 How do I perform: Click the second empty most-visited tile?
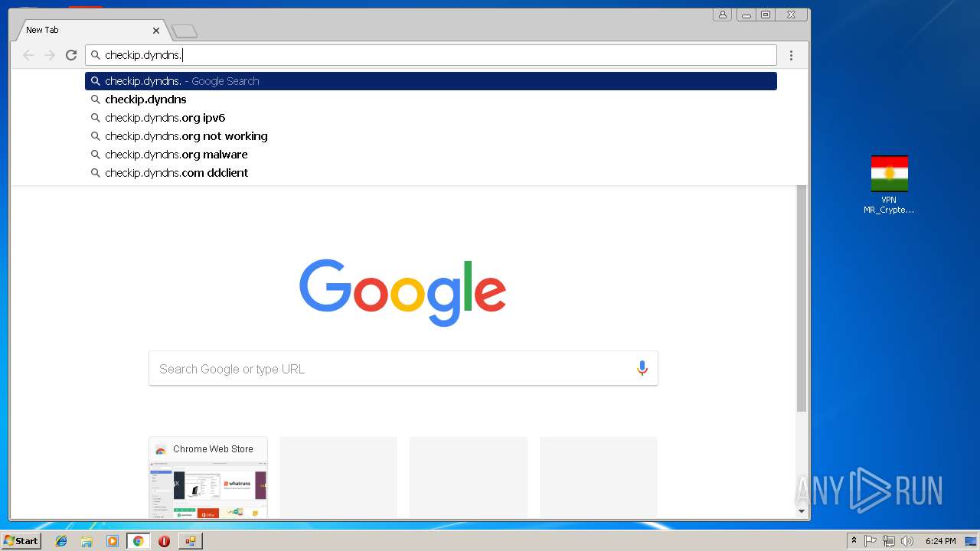point(338,478)
